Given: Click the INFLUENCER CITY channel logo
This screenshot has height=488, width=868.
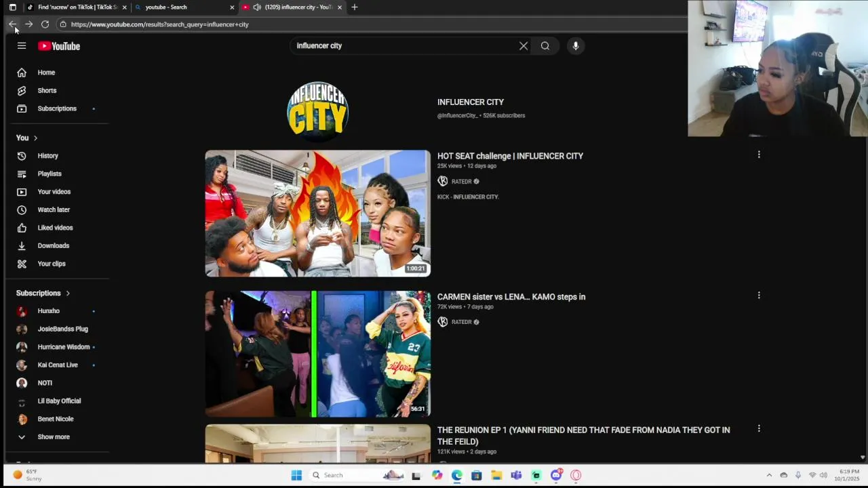Looking at the screenshot, I should [x=317, y=111].
